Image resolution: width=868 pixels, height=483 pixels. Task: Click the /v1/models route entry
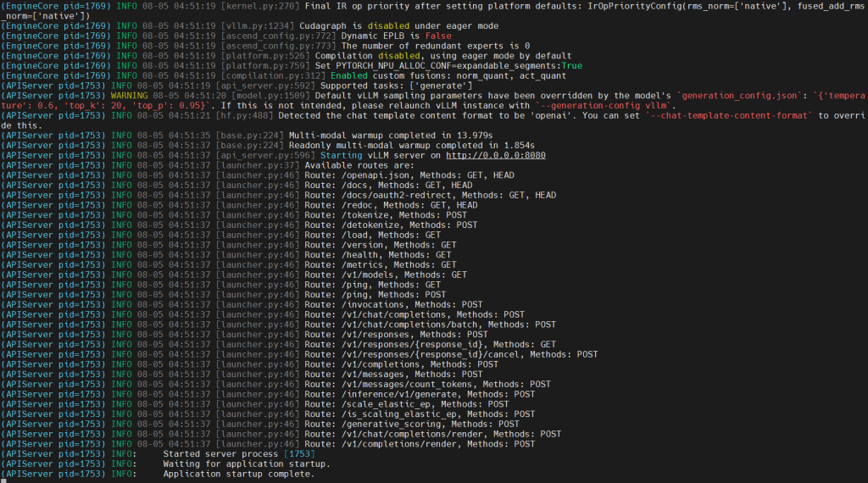tap(234, 275)
